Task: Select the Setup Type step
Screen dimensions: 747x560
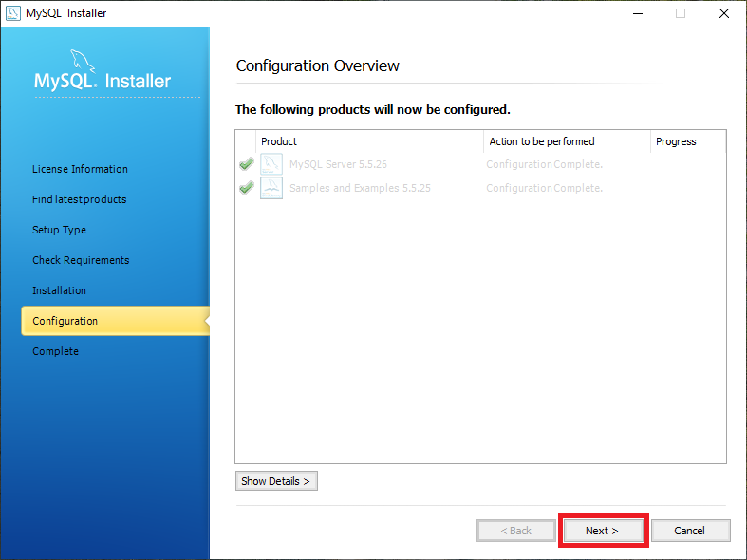Action: point(60,230)
